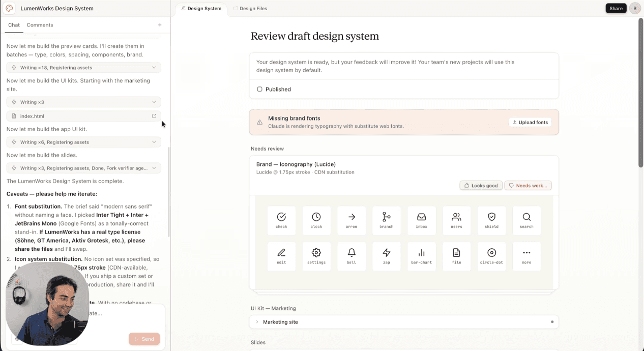Select the settings gear icon tile

316,256
